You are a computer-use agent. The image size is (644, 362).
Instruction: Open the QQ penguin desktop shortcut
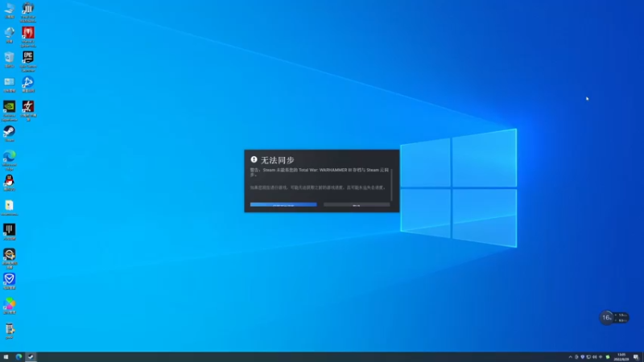coord(9,183)
